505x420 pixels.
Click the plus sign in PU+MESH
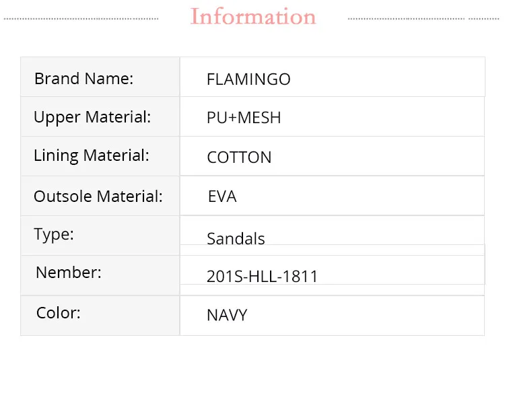pos(231,118)
